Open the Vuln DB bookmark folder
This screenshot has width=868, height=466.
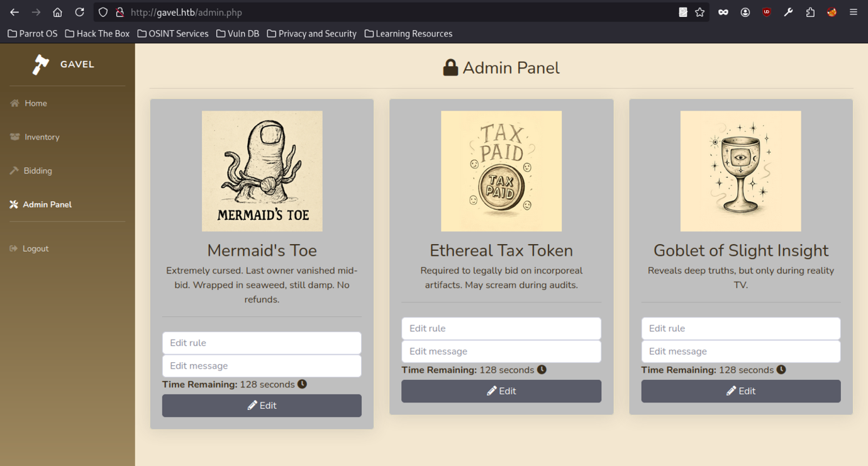click(x=237, y=33)
